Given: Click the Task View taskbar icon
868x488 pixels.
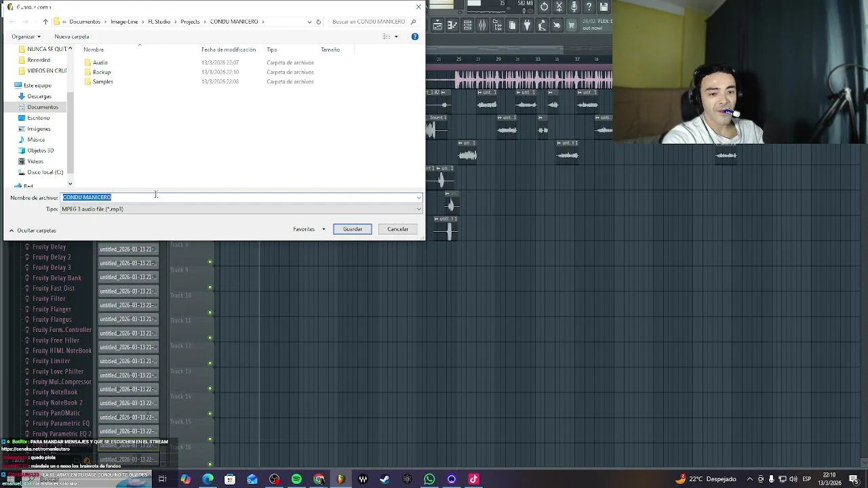Looking at the screenshot, I should point(162,479).
